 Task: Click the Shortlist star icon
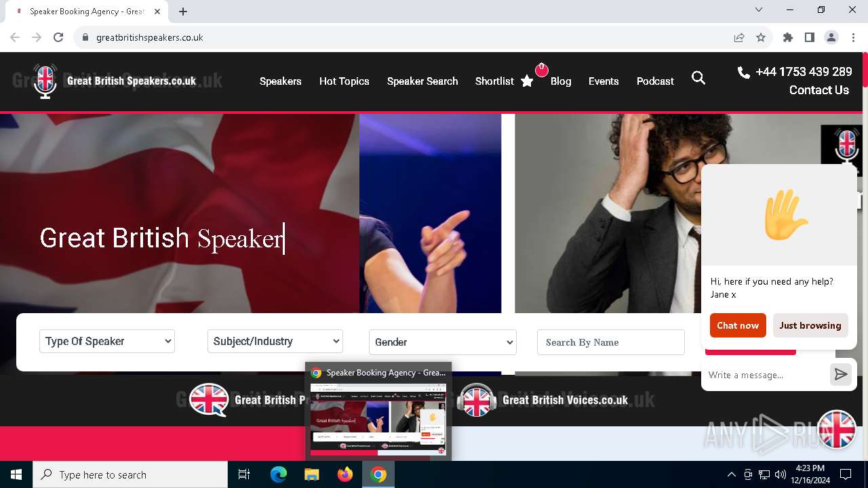pos(527,81)
